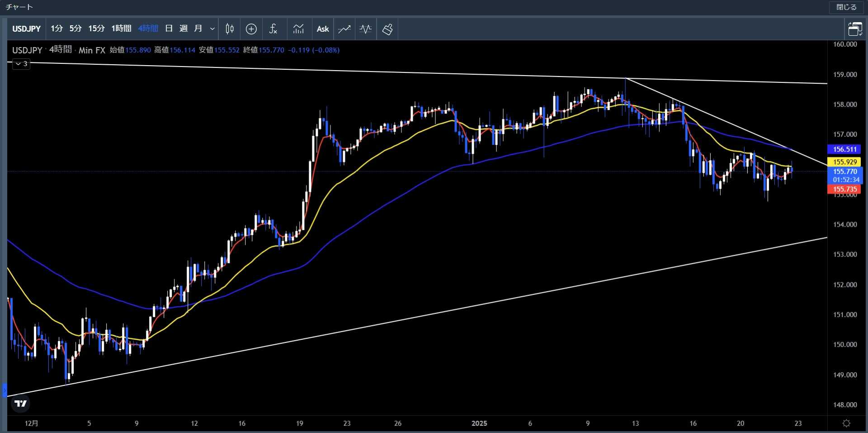Click the チャート window title
The width and height of the screenshot is (868, 433).
[x=19, y=7]
